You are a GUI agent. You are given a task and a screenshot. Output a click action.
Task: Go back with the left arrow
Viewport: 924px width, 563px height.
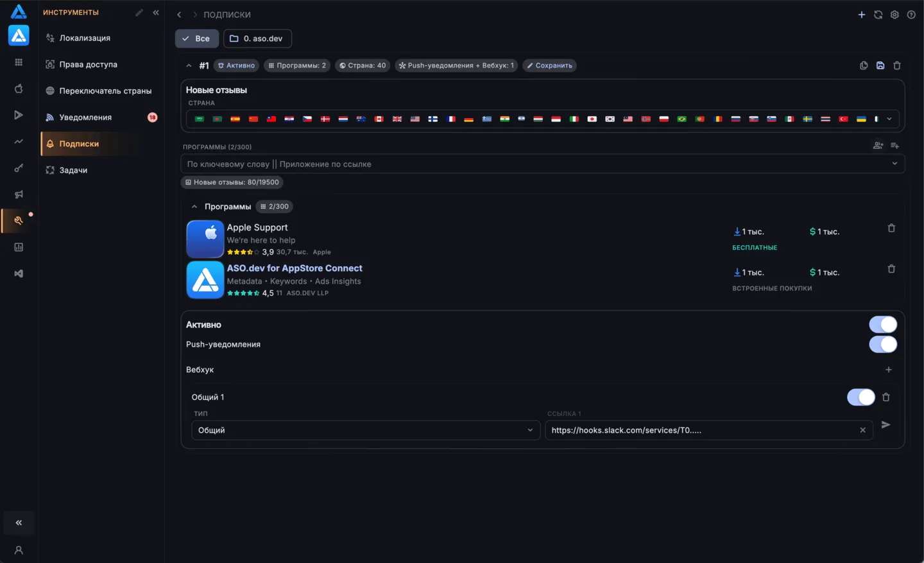point(179,15)
